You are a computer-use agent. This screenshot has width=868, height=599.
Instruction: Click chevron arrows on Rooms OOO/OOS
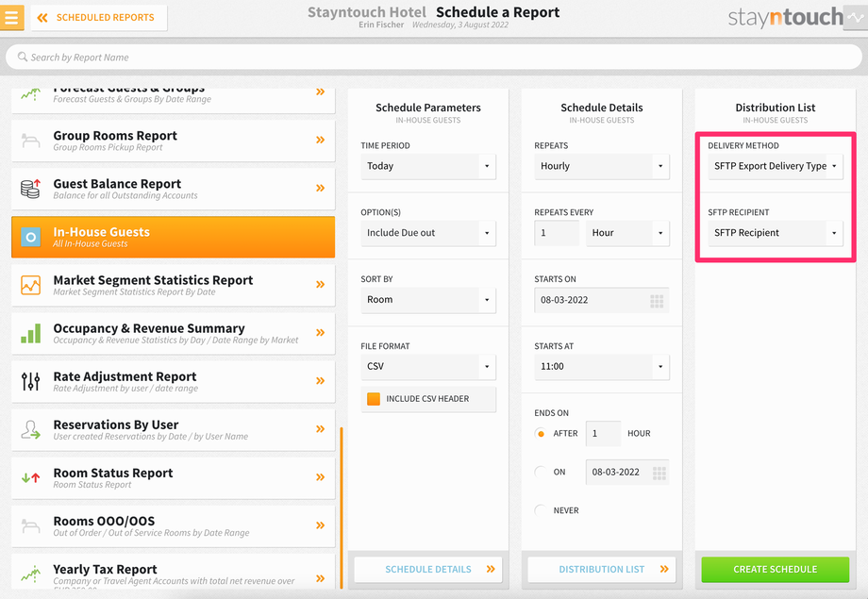pyautogui.click(x=320, y=525)
